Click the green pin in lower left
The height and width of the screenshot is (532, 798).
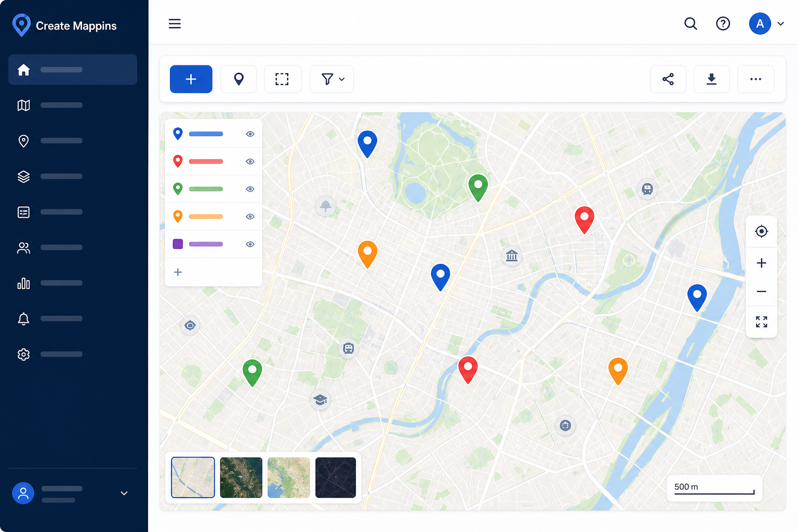252,373
